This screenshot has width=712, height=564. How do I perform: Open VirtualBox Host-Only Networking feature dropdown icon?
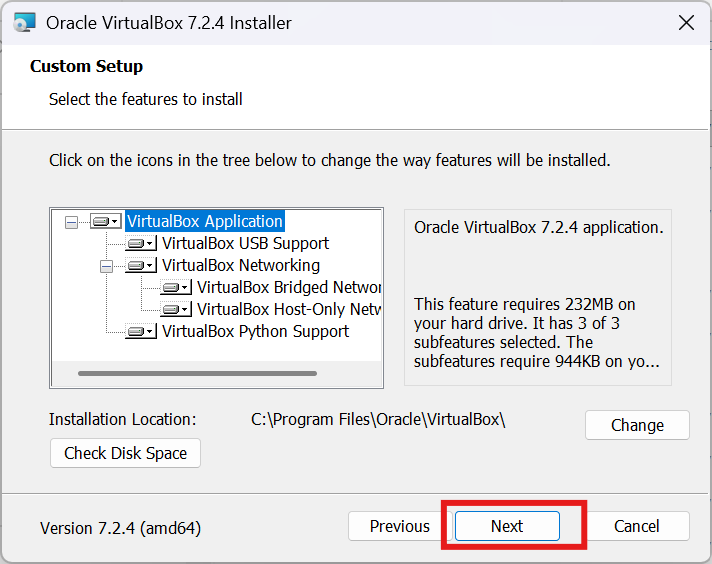pyautogui.click(x=176, y=309)
